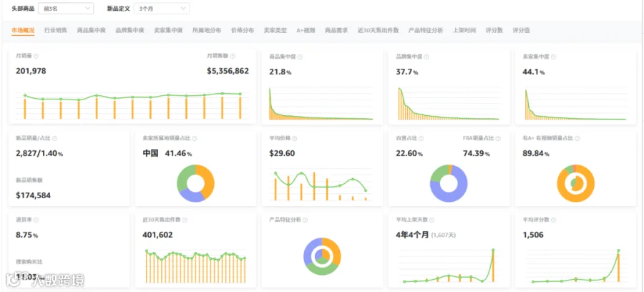The height and width of the screenshot is (292, 644).
Task: Click the help icon beside 商品集中度 card title
Action: pyautogui.click(x=300, y=57)
